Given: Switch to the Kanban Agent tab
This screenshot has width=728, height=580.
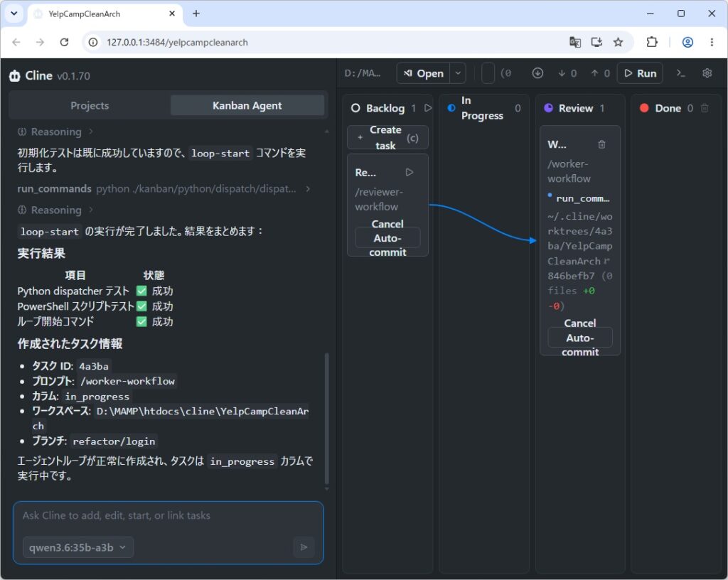Looking at the screenshot, I should tap(247, 105).
